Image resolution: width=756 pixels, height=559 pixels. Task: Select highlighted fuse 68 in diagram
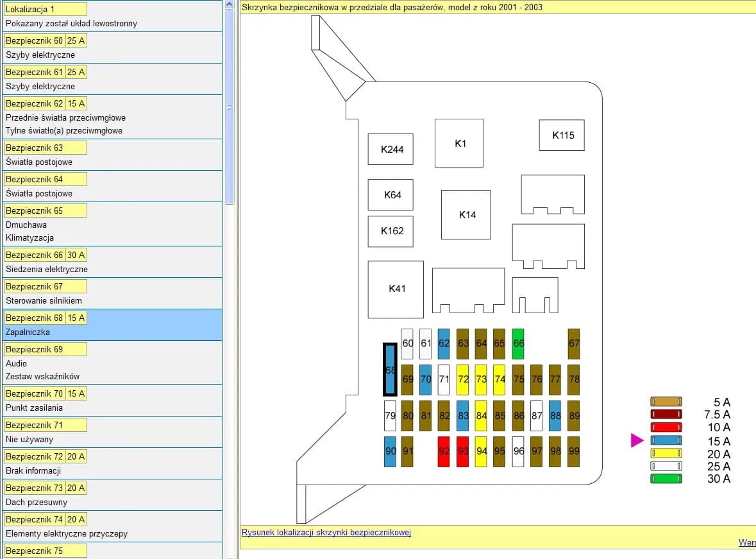click(390, 370)
